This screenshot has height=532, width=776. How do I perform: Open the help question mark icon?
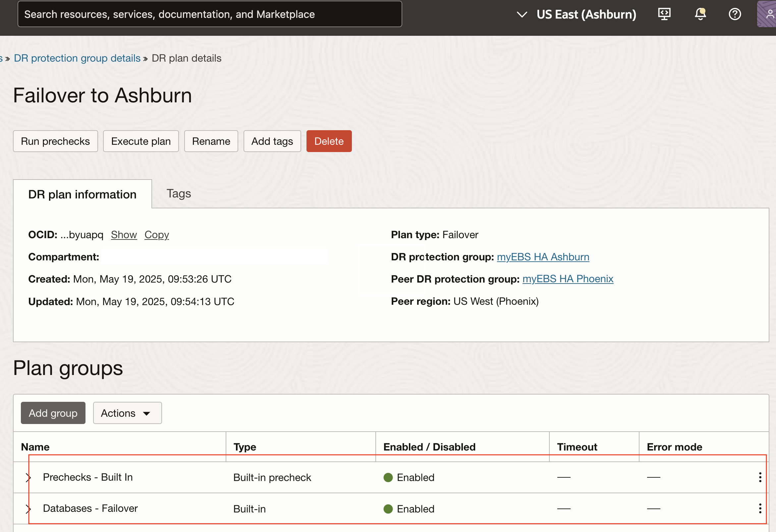(x=735, y=14)
